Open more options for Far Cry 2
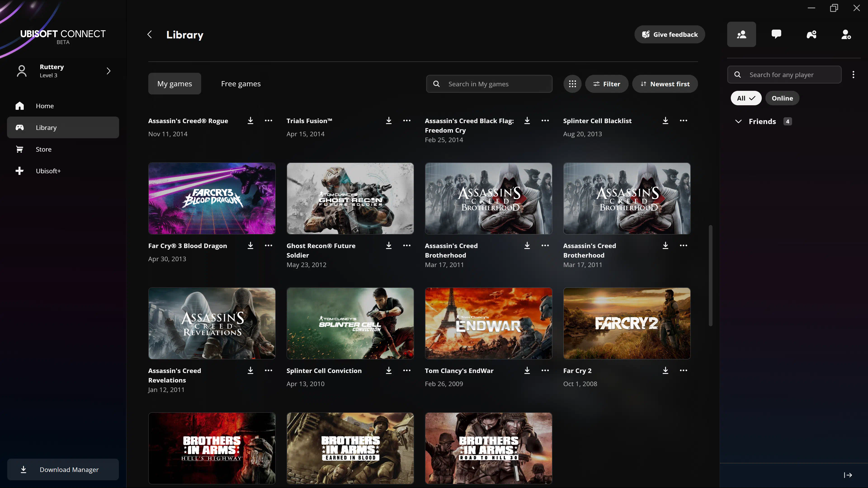The width and height of the screenshot is (868, 488). pos(683,370)
